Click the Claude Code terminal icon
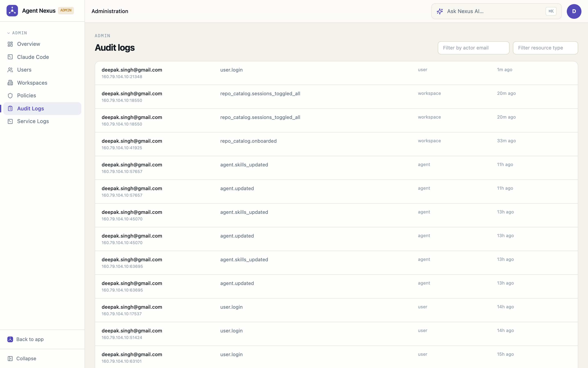588x368 pixels. click(10, 57)
